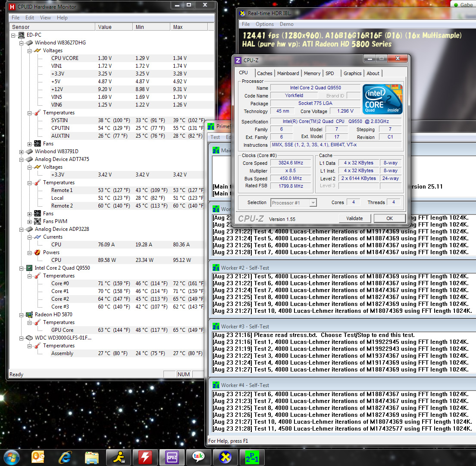Open the Test menu in Prime95
Viewport: 476px width, 466px height.
coord(215,137)
